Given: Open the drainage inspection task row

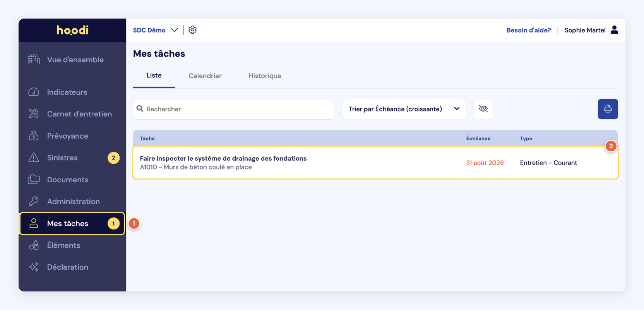Looking at the screenshot, I should [x=375, y=163].
